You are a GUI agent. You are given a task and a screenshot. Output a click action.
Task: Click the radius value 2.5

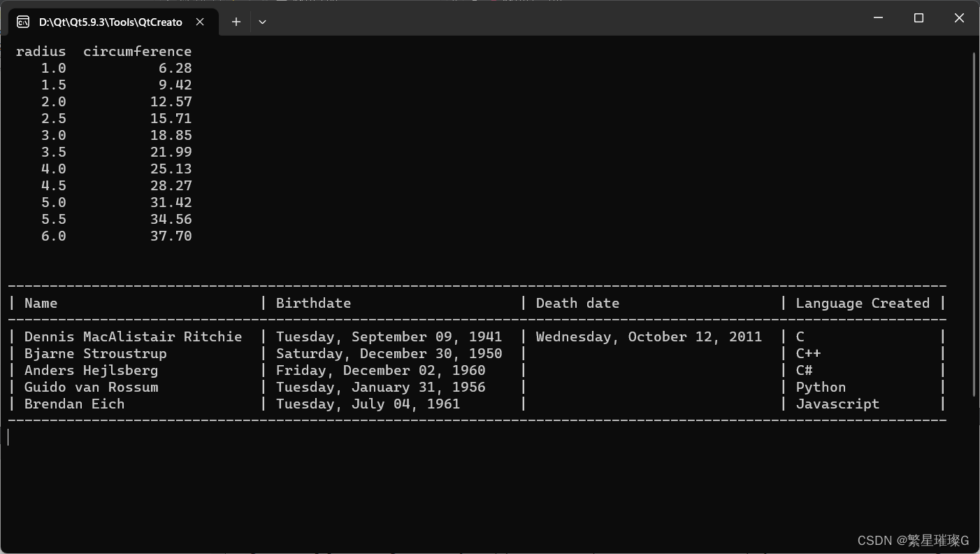click(x=53, y=118)
